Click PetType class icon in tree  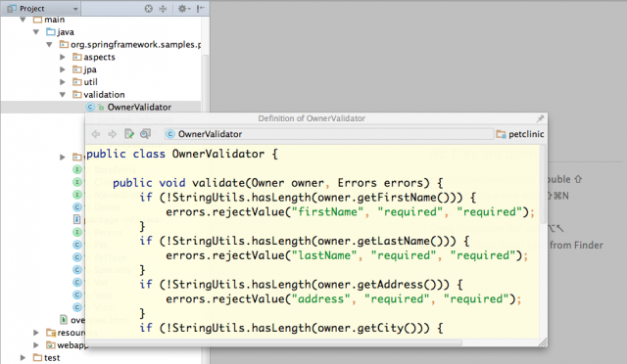click(x=77, y=257)
